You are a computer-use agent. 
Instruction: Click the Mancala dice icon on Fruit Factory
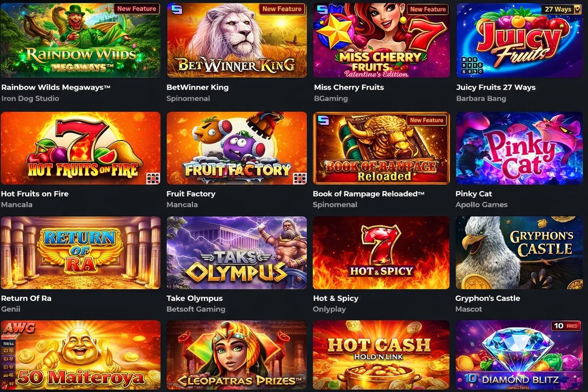click(299, 178)
